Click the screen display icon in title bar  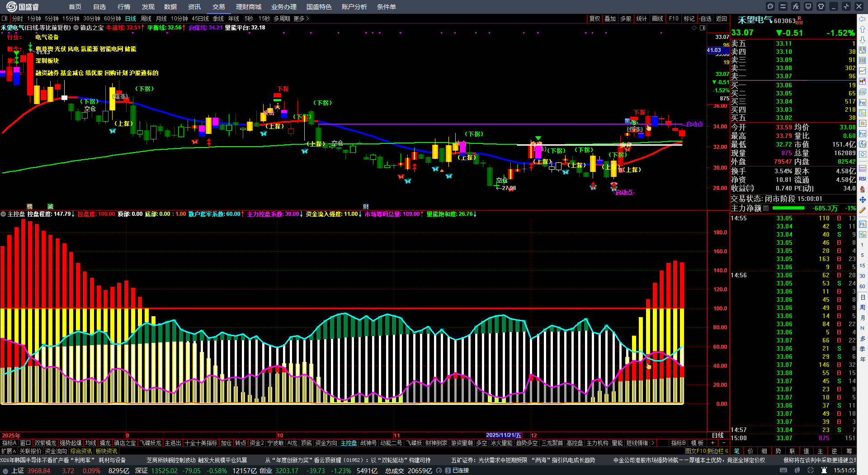coord(808,6)
